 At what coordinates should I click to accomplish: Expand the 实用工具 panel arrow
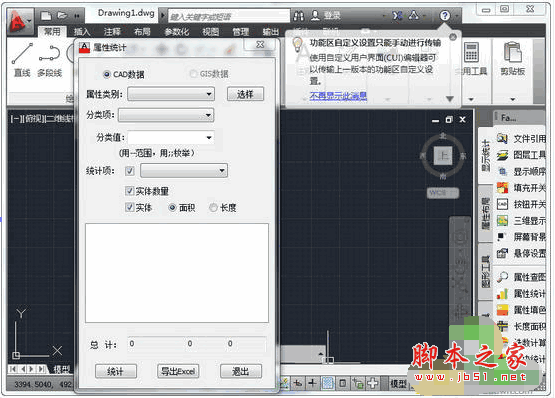tap(471, 99)
